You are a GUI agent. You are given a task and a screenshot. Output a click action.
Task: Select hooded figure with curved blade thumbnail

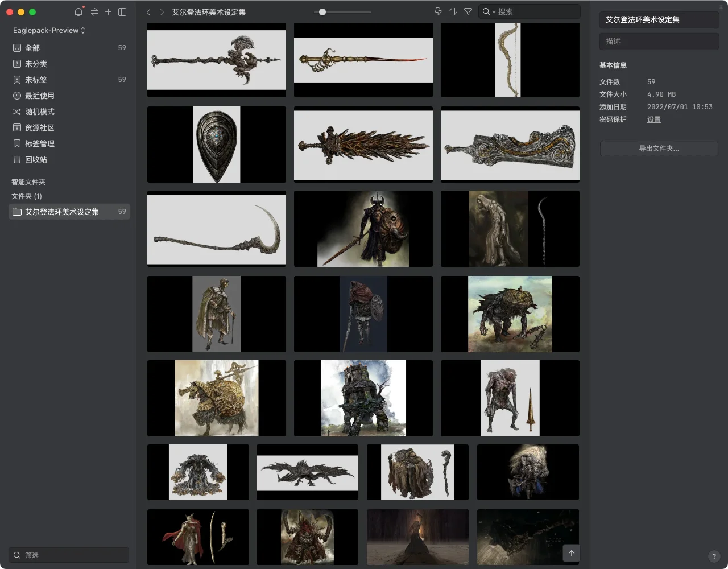tap(510, 229)
